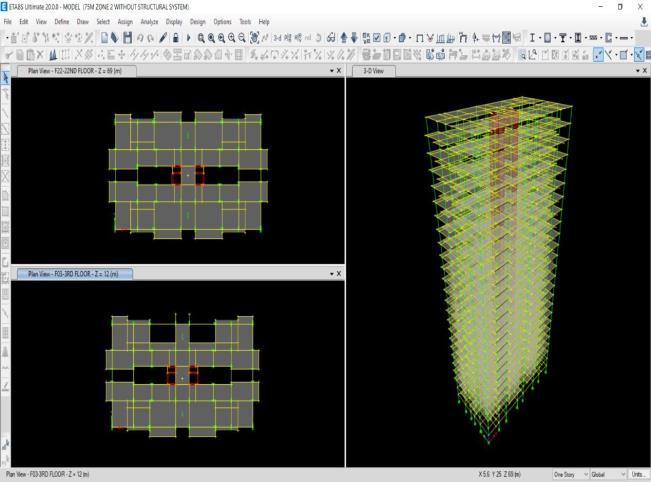Screen dimensions: 651x482
Task: Open the Design menu
Action: 198,22
